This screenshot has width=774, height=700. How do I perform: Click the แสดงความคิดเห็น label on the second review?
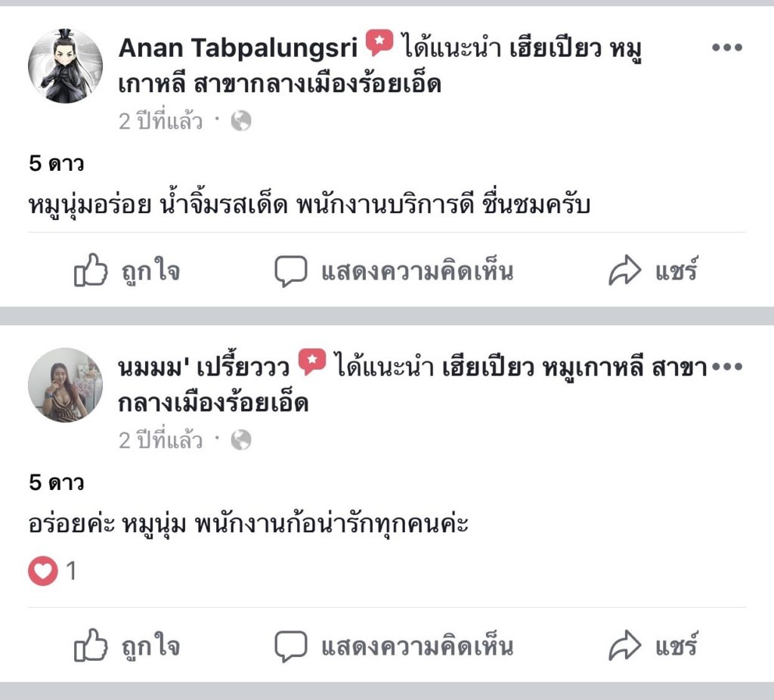click(417, 646)
